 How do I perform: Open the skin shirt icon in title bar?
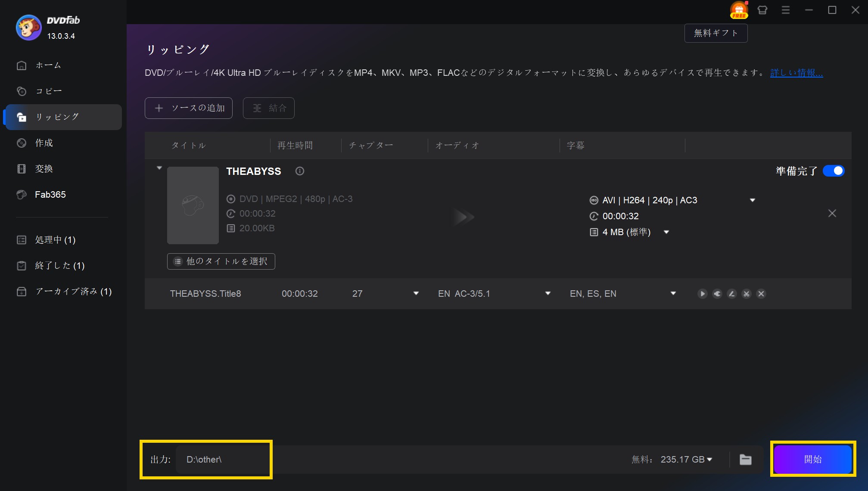point(762,10)
